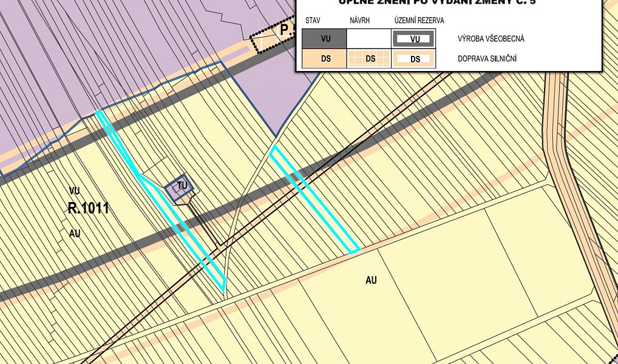Click the NÁVRH legend column header

point(360,21)
